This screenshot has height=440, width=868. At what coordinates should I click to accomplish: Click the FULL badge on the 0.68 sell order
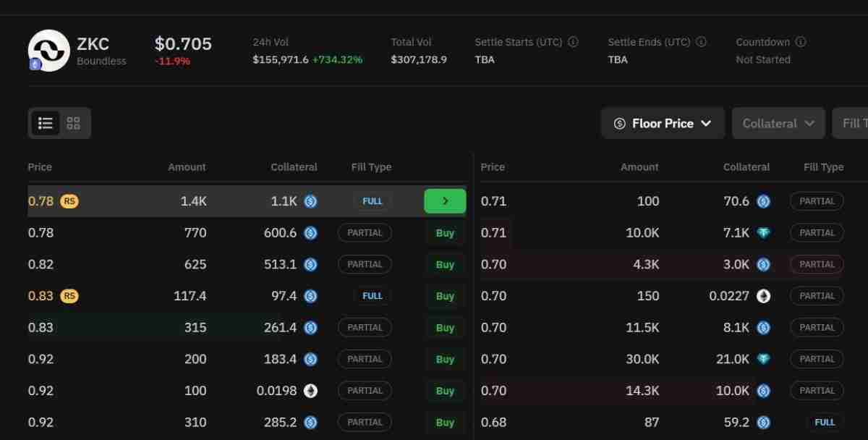(x=825, y=422)
